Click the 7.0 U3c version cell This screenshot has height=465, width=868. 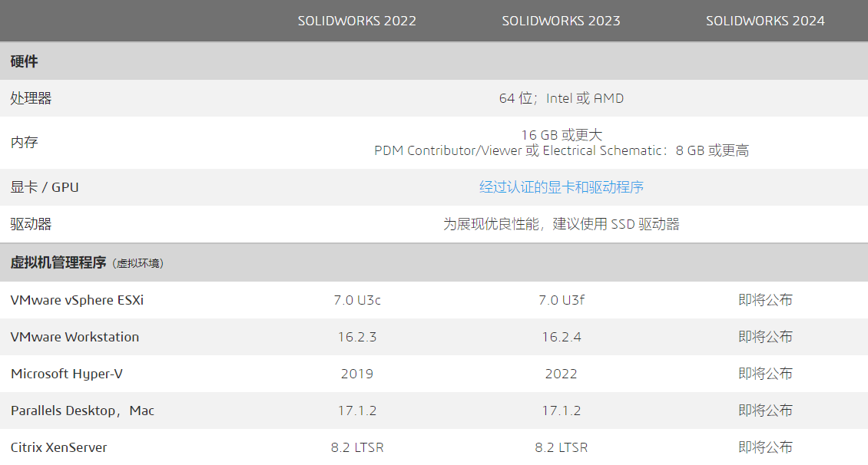click(x=357, y=300)
